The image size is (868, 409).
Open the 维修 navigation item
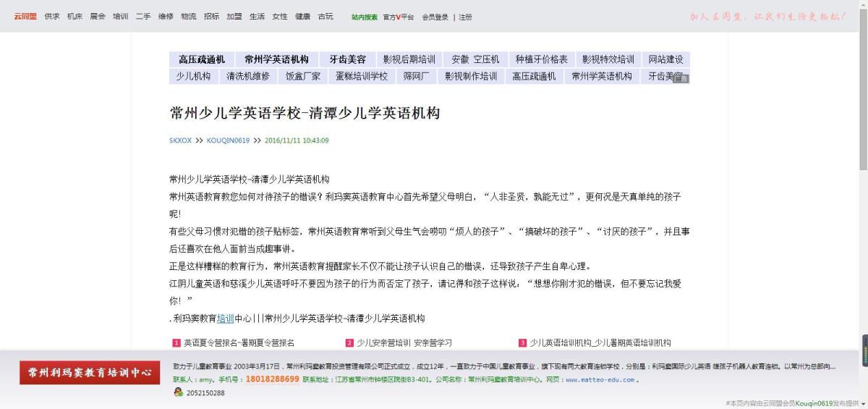coord(166,17)
